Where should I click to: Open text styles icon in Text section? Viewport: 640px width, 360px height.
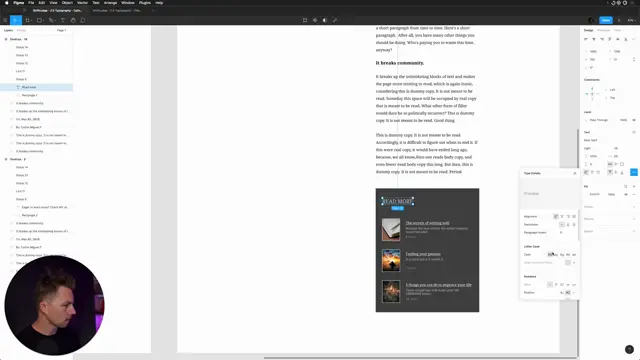coord(634,132)
